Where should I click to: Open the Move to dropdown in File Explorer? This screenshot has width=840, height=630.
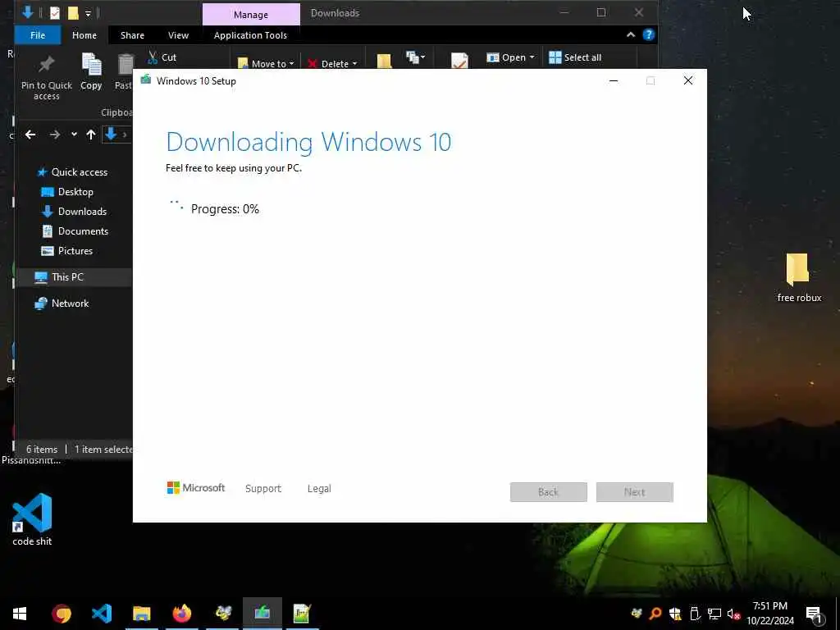click(x=266, y=64)
